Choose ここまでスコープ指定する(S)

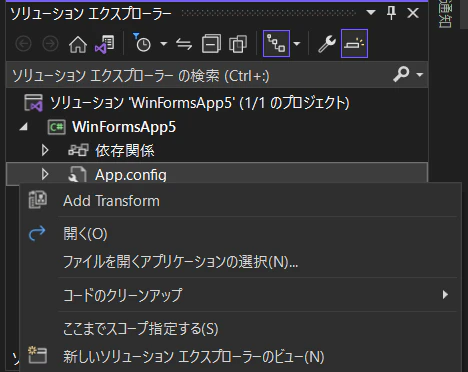241,329
